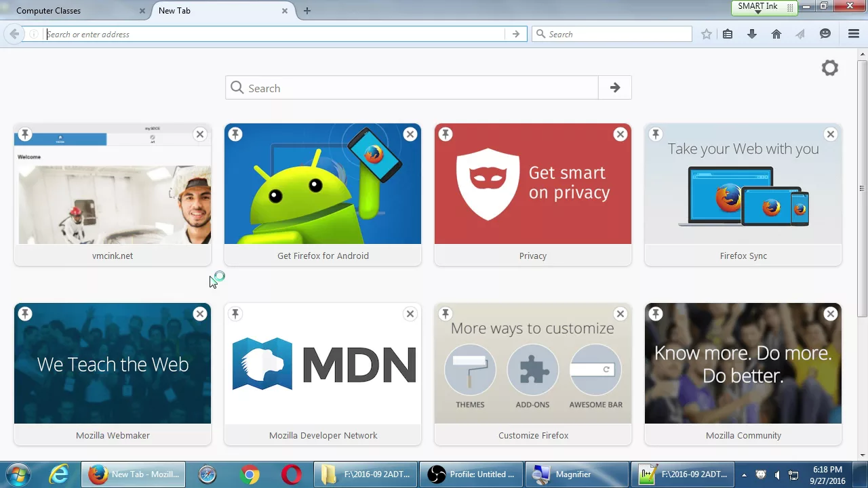868x488 pixels.
Task: Open the vmcink.net tile
Action: (x=113, y=195)
